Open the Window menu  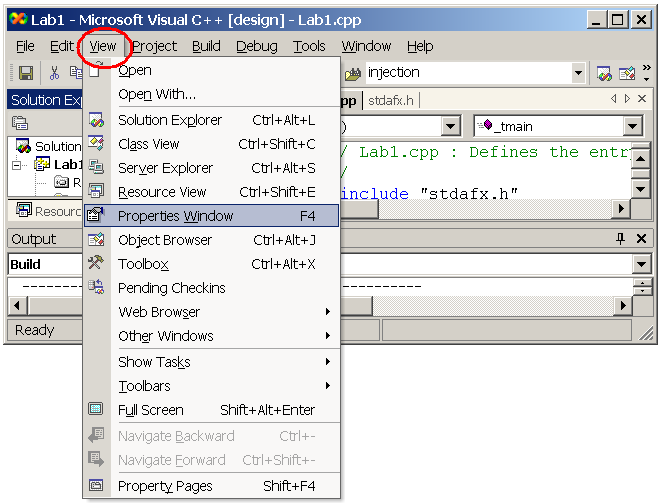coord(366,46)
